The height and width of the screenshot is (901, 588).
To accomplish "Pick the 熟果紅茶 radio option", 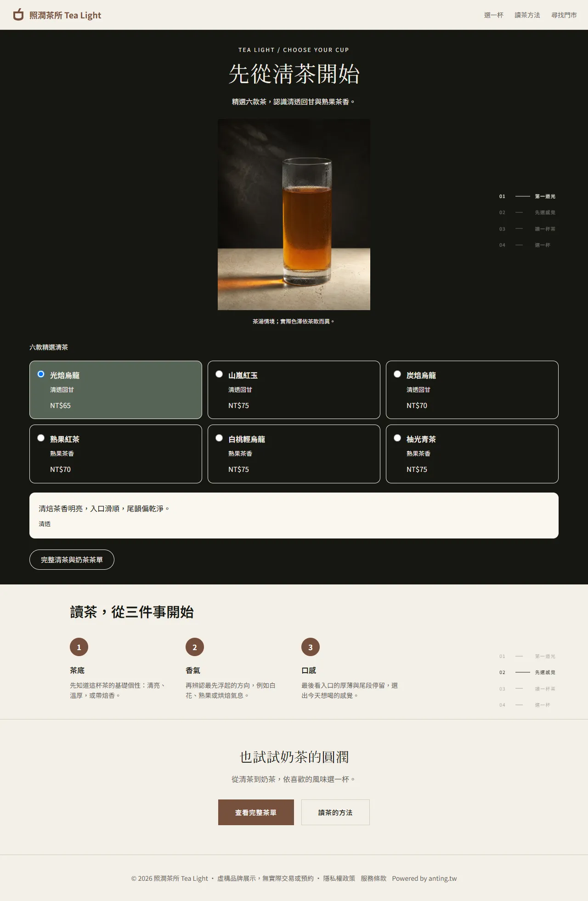I will [41, 438].
